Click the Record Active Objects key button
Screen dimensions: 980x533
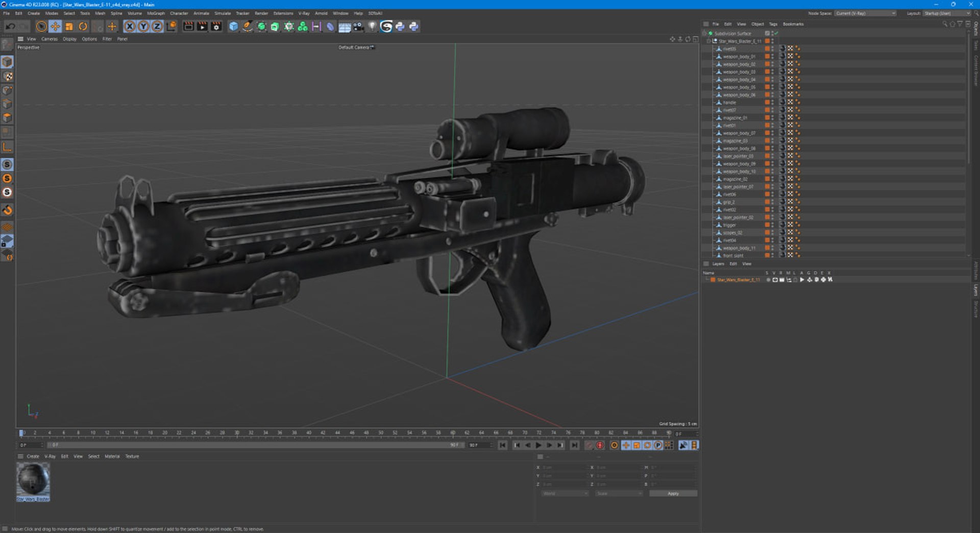coord(589,446)
